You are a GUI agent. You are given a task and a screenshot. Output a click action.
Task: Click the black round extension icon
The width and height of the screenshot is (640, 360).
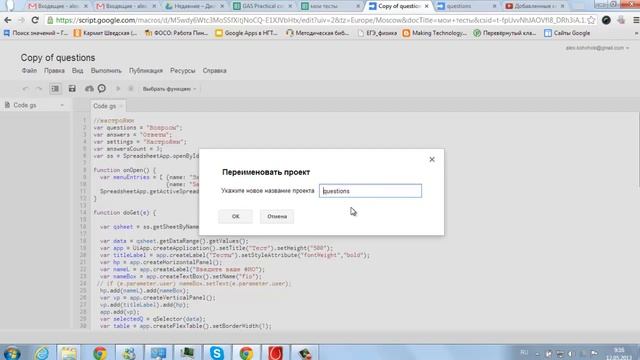pos(606,20)
